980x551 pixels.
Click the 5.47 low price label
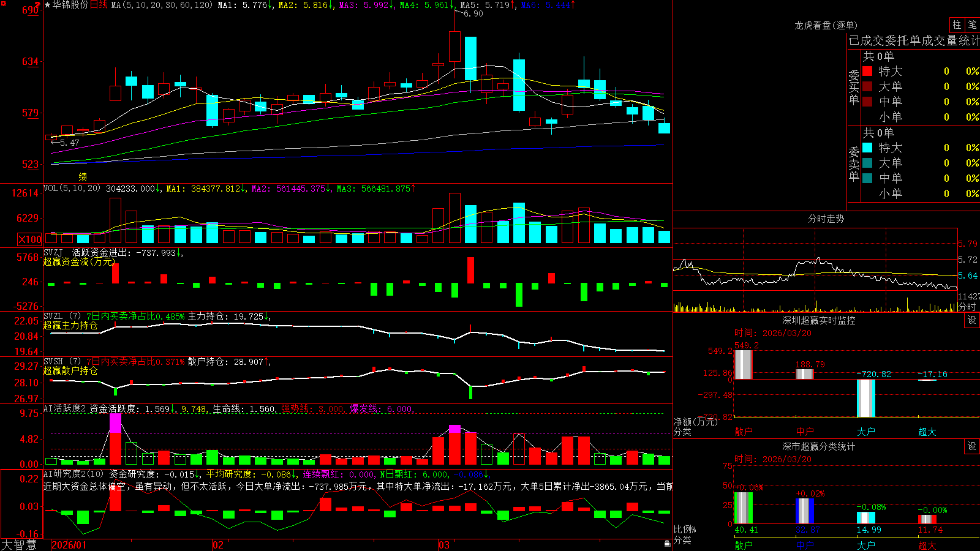[x=69, y=143]
